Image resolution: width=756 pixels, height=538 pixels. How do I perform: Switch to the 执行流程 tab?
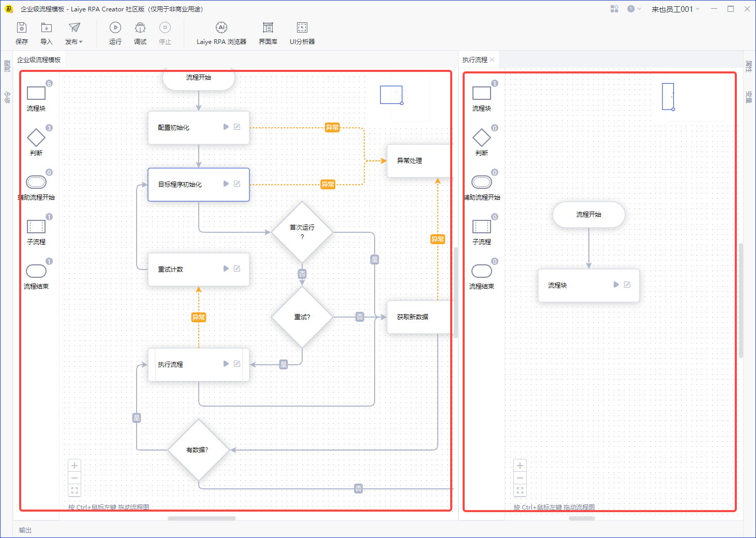(x=475, y=60)
